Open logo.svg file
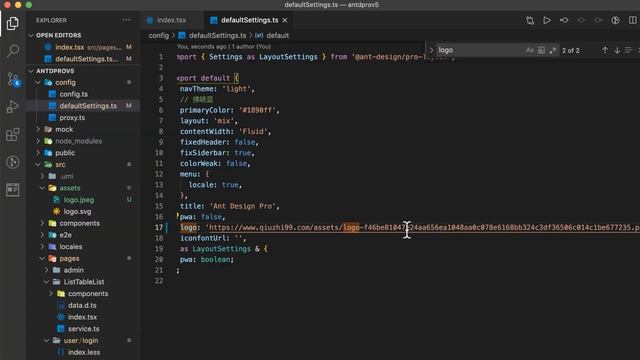This screenshot has width=640, height=360. 83,211
